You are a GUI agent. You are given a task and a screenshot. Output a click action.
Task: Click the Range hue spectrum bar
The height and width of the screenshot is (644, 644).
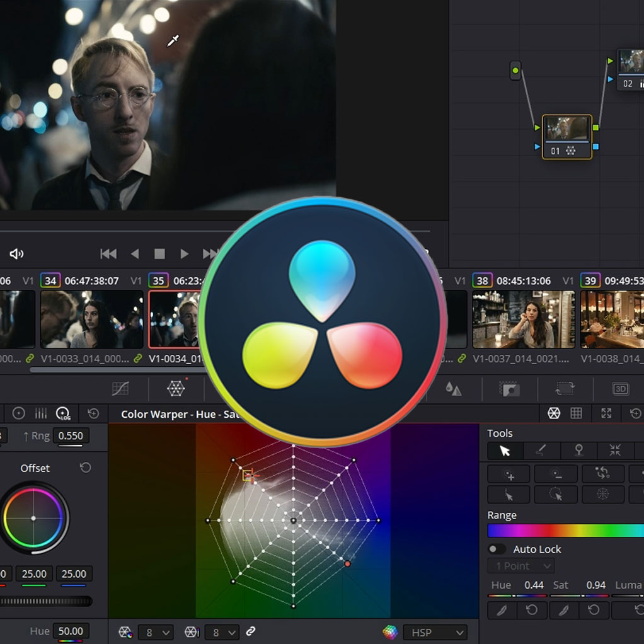click(565, 531)
